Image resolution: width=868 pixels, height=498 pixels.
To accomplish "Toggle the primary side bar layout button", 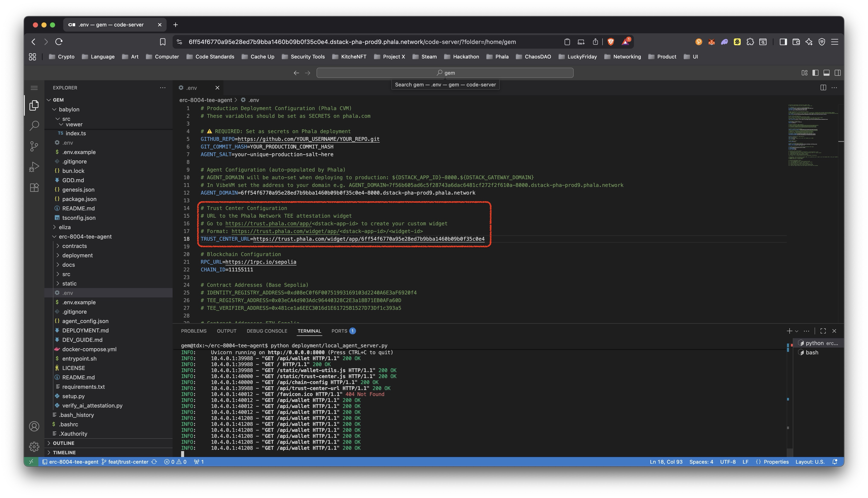I will point(815,73).
